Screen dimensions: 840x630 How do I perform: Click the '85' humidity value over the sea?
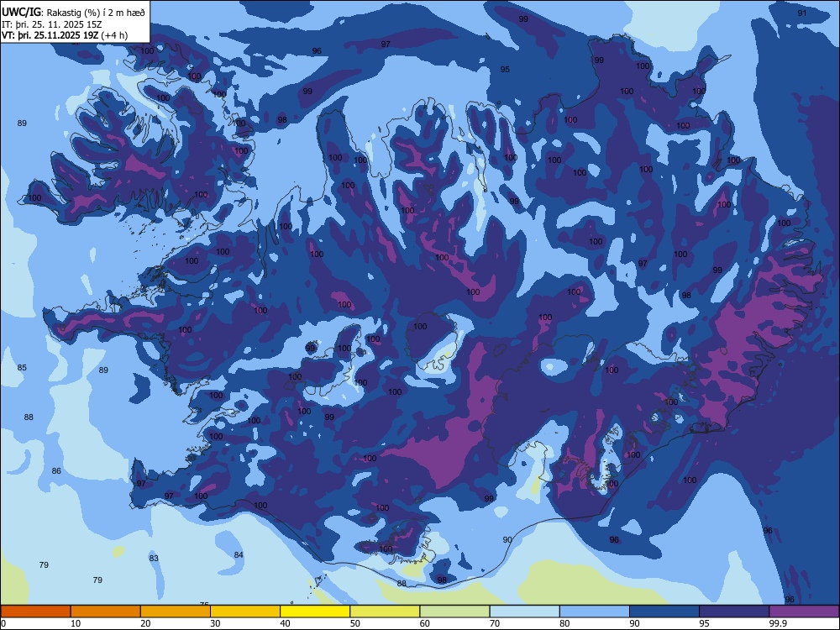[22, 368]
